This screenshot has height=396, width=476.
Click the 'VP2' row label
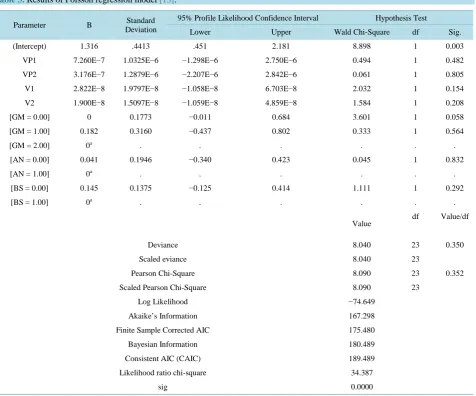(29, 74)
